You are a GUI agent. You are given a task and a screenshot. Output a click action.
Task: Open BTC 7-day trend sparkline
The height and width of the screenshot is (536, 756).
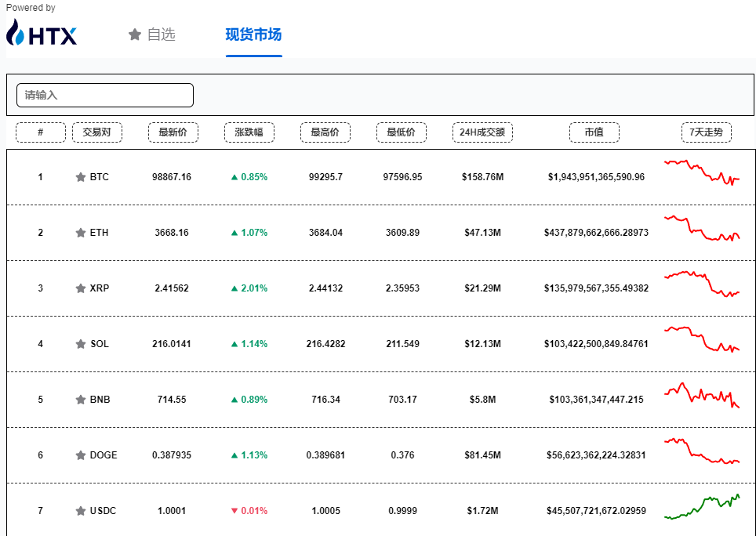702,172
